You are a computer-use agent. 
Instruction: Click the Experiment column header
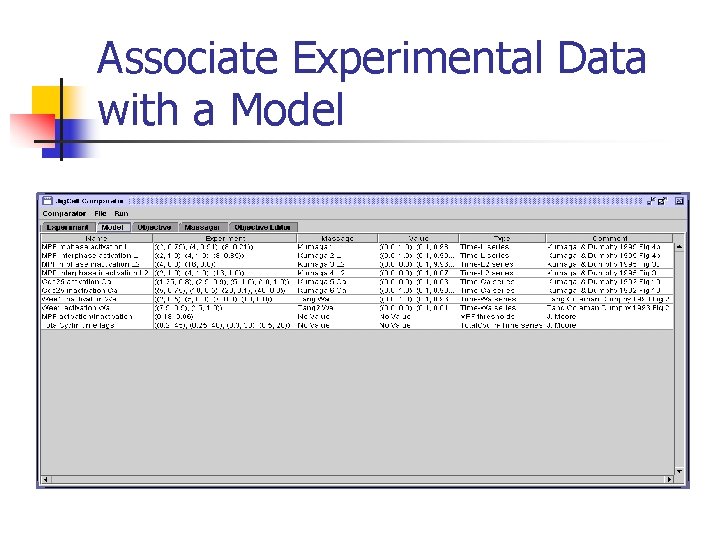tap(225, 238)
